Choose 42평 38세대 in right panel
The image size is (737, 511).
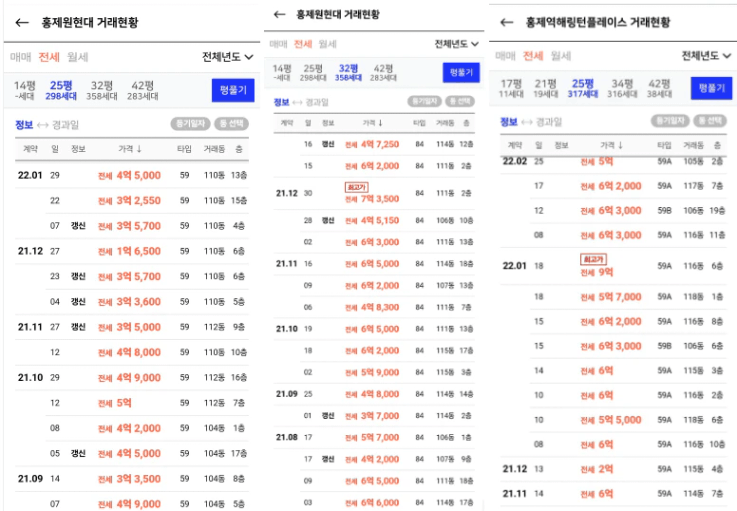click(659, 88)
